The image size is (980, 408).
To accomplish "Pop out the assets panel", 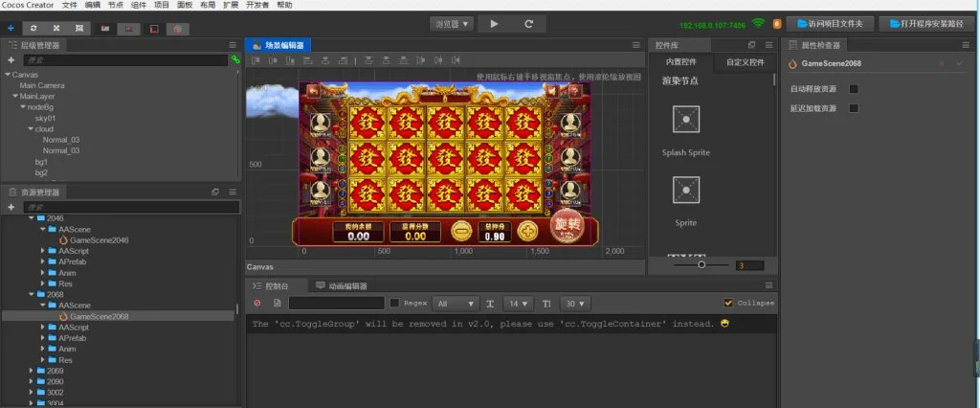I will point(215,193).
